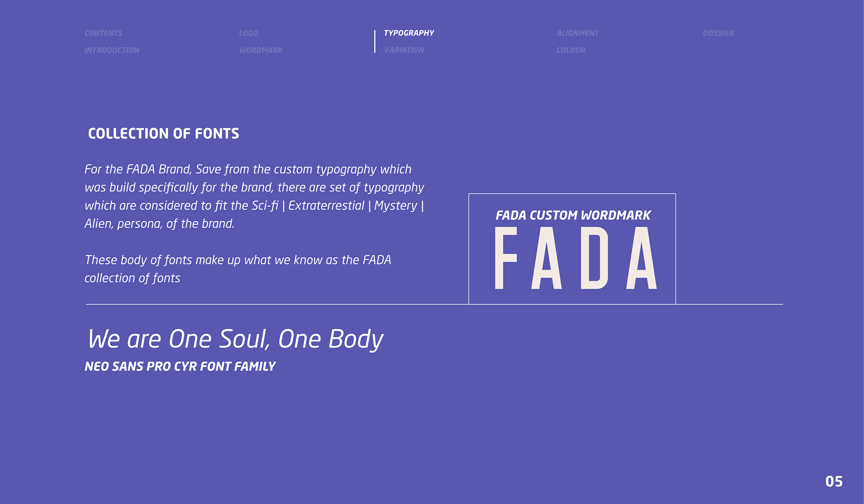Click the Collection of Fonts heading

click(x=163, y=134)
